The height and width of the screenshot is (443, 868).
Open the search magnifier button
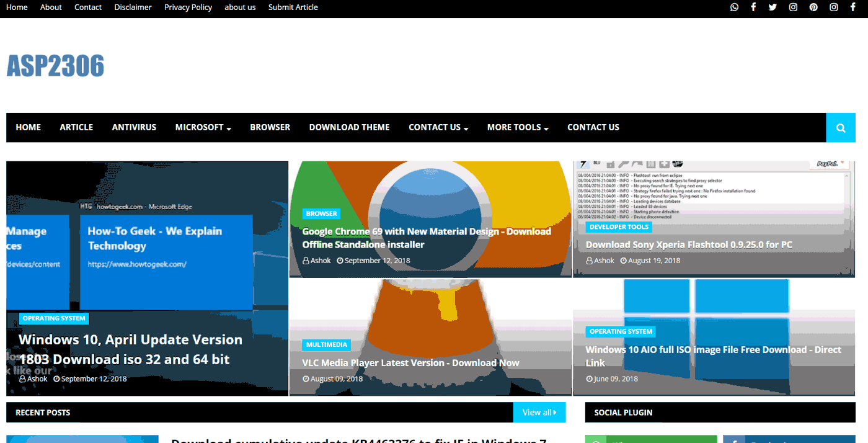pyautogui.click(x=841, y=128)
